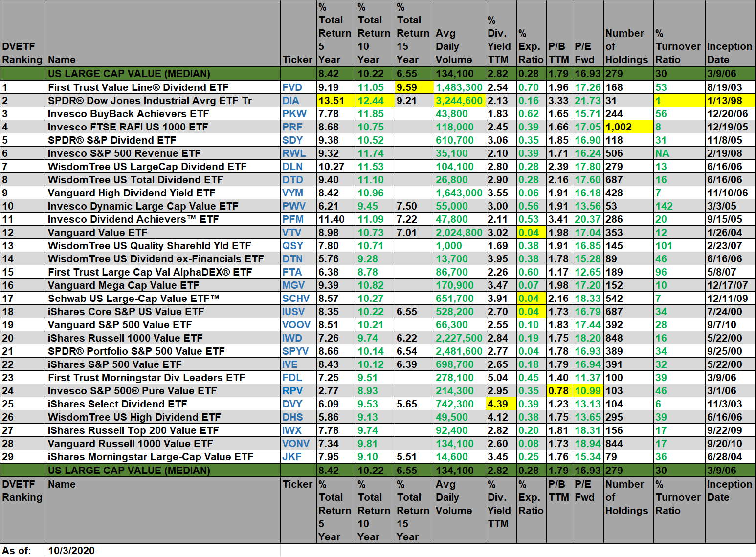This screenshot has width=756, height=557.
Task: Click the SPYV ticker cell
Action: point(298,351)
